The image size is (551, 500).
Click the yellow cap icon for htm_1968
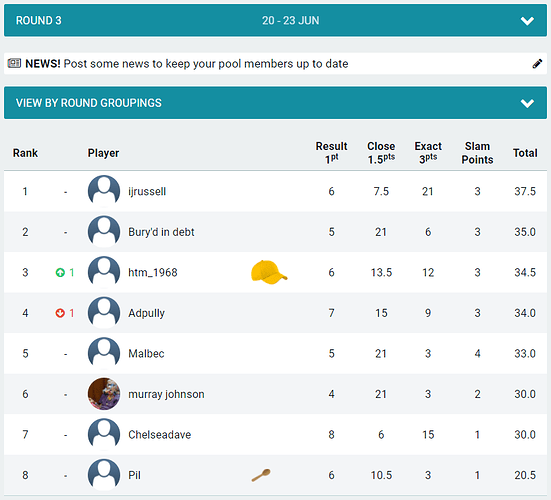coord(269,272)
